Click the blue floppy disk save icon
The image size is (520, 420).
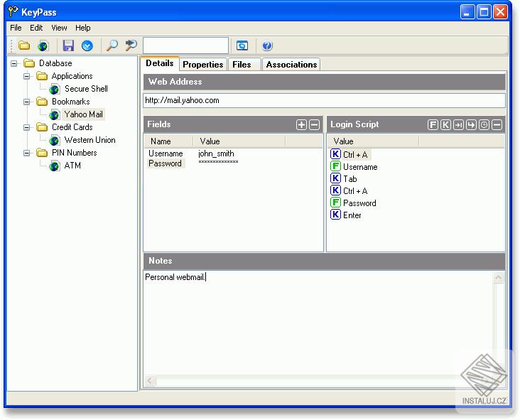click(x=68, y=46)
